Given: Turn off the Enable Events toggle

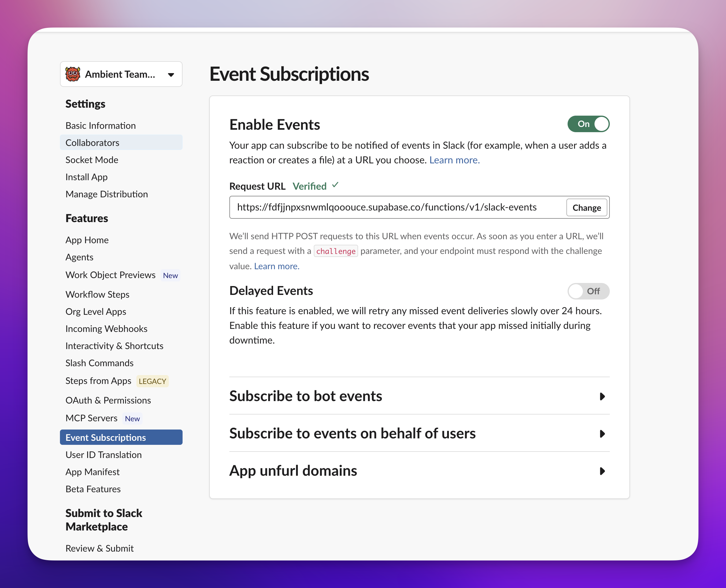Looking at the screenshot, I should click(588, 124).
